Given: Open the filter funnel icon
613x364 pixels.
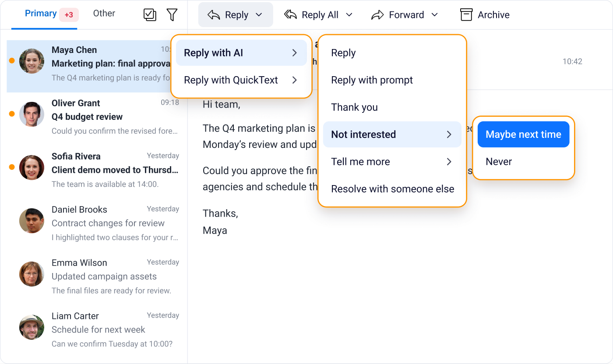Looking at the screenshot, I should (172, 14).
